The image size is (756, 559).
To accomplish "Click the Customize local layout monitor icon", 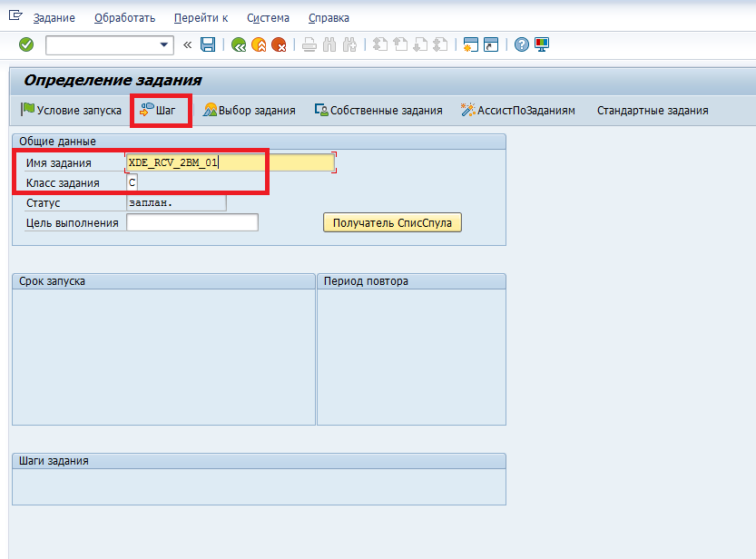I will 542,44.
